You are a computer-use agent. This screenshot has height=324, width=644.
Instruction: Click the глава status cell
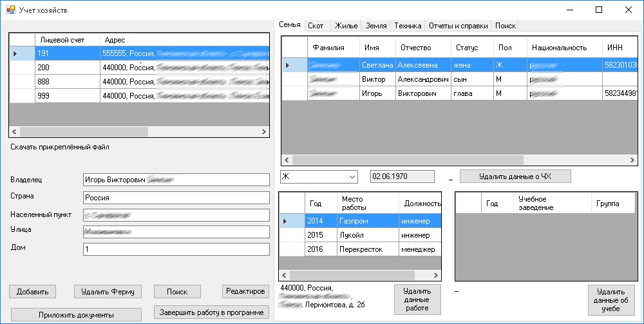click(x=472, y=93)
